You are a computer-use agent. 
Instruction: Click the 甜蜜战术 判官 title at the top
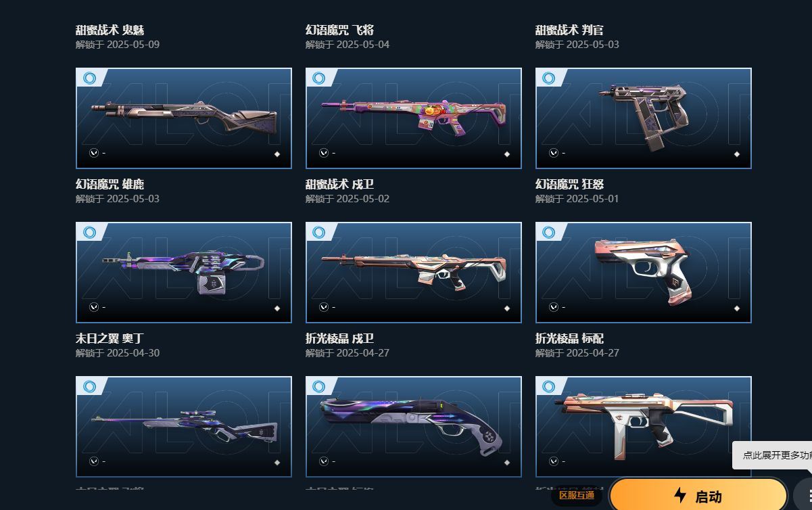click(x=569, y=30)
